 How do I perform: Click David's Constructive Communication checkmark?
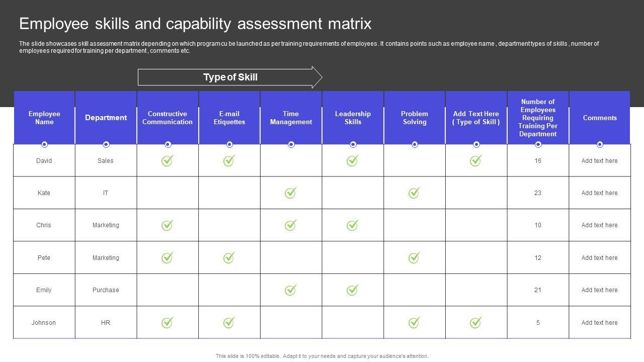pyautogui.click(x=167, y=160)
